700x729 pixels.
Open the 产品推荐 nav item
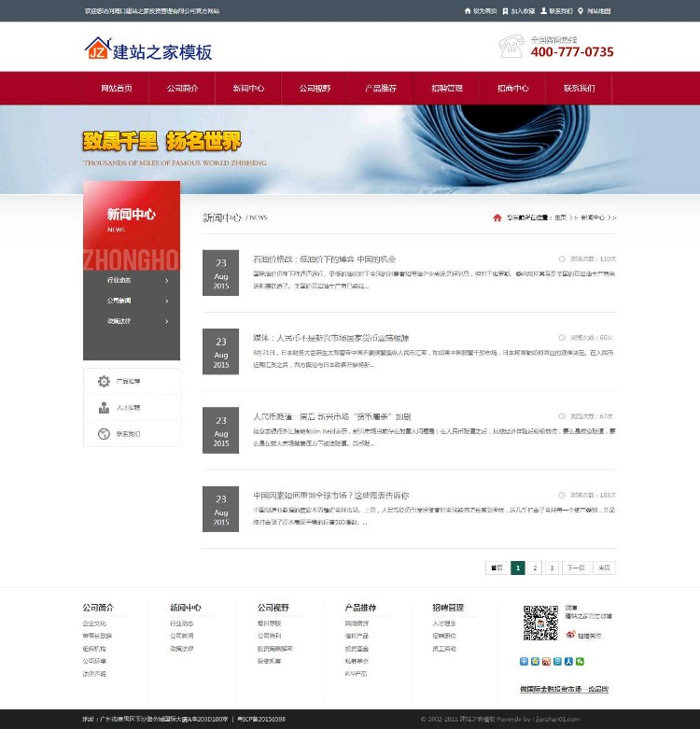point(381,88)
